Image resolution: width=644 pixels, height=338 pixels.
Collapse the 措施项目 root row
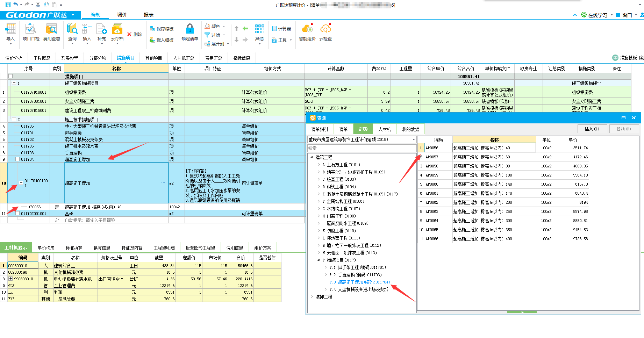(10, 76)
